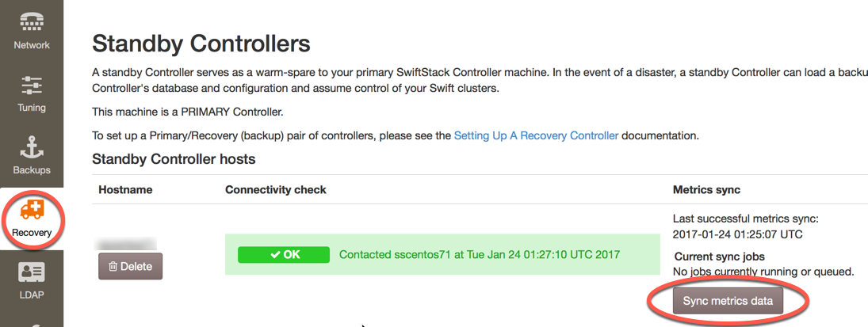Select the Tuning sliders icon
Screen dimensions: 868x327
(32, 86)
